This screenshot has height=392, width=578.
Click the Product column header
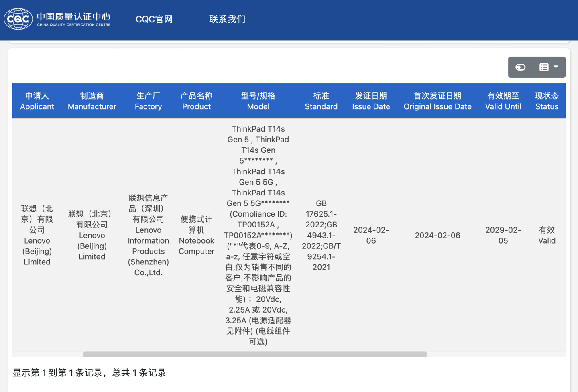point(196,101)
